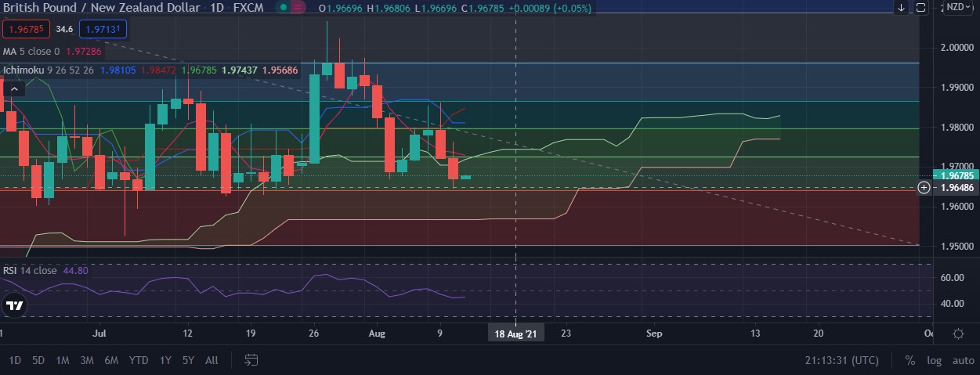Select 1Y time range
The width and height of the screenshot is (980, 375).
(165, 360)
